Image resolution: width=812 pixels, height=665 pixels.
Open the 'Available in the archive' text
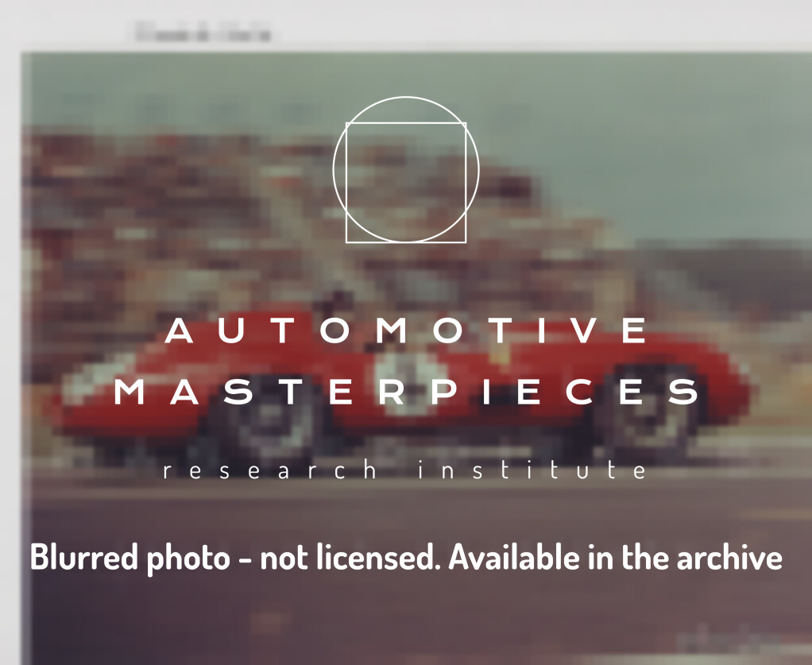pos(616,557)
